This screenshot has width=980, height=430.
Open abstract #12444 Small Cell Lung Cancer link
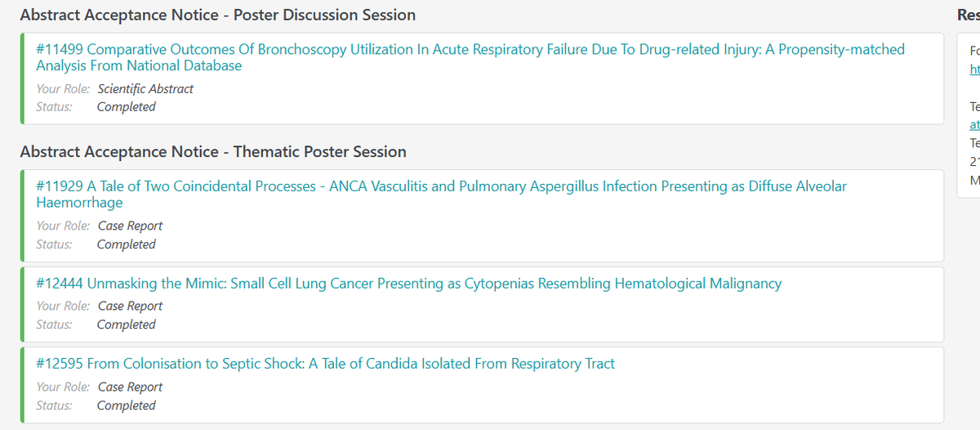coord(408,284)
